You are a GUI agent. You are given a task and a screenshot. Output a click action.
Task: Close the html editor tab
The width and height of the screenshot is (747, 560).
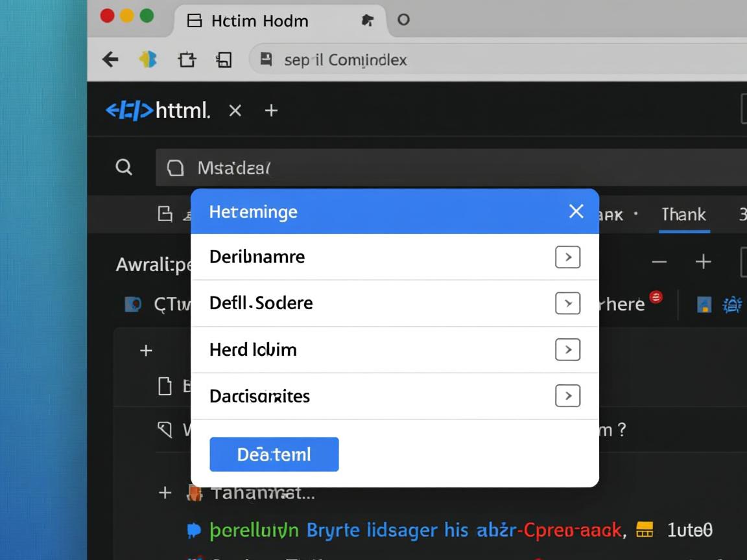(235, 111)
